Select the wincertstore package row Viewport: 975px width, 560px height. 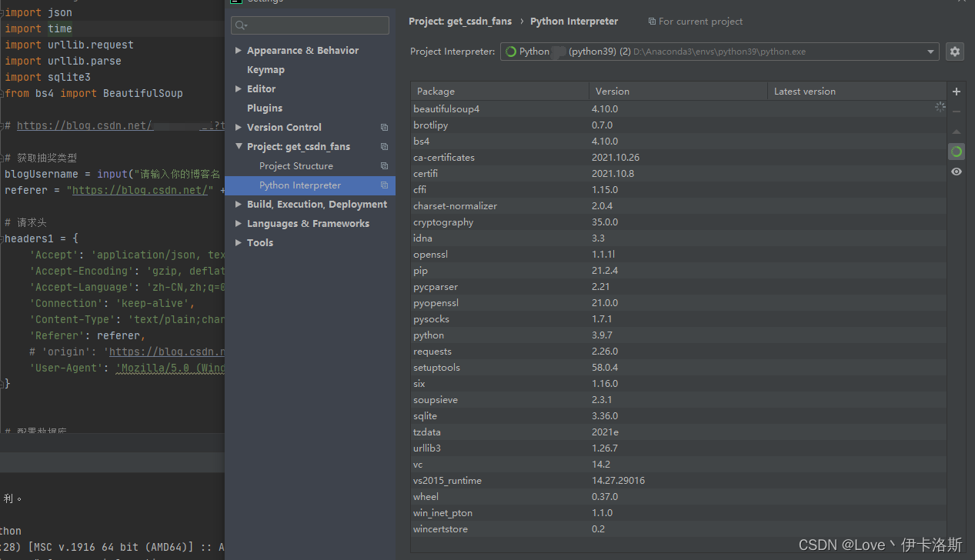pos(678,528)
